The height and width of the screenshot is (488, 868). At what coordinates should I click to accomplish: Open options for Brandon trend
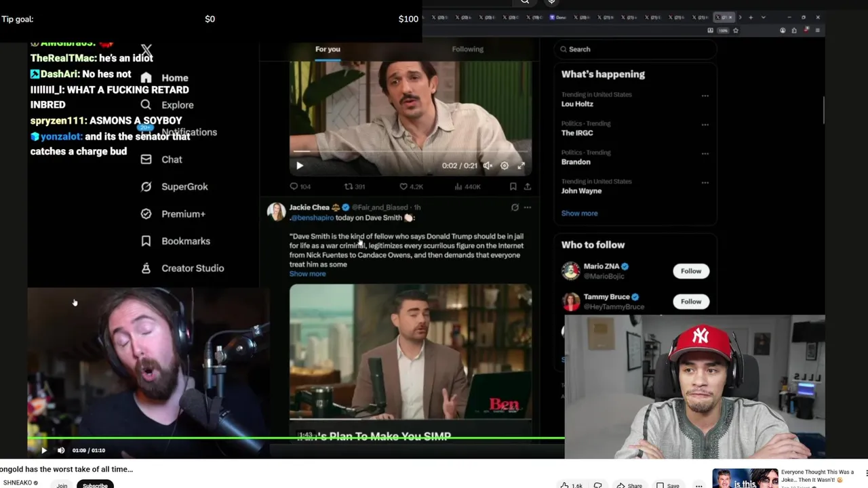coord(705,154)
